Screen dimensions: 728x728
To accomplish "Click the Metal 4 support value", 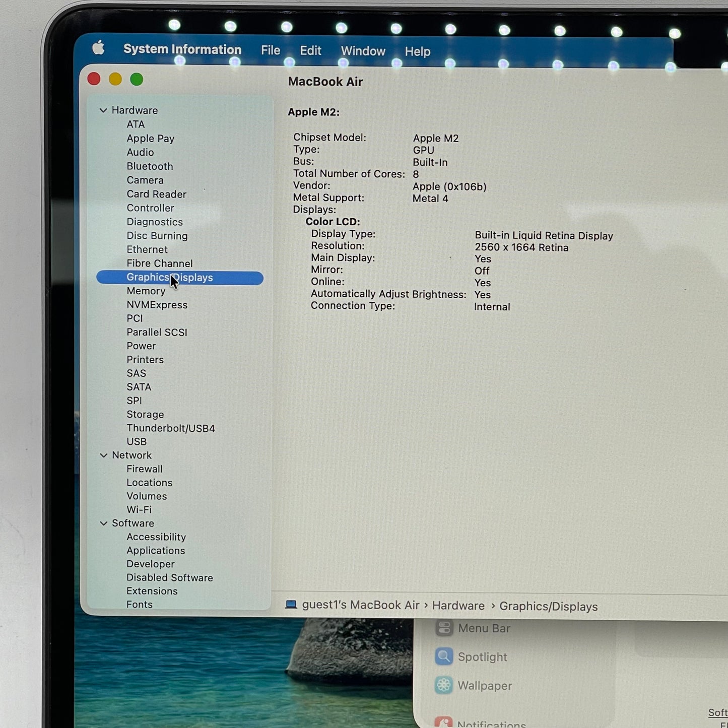I will [x=430, y=198].
